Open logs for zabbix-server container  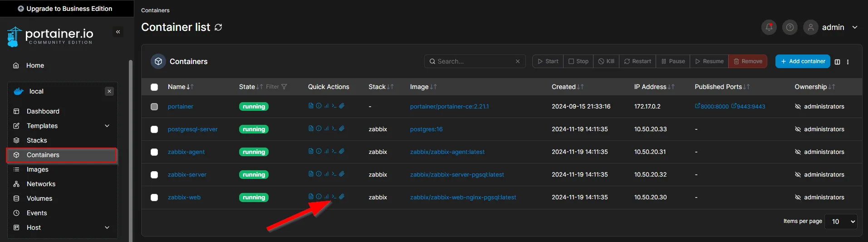pos(311,174)
